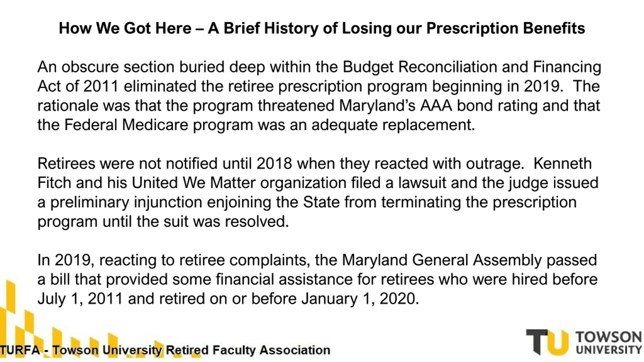Click 'Maryland General Assembly' in last paragraph
The image size is (644, 362).
click(x=441, y=260)
